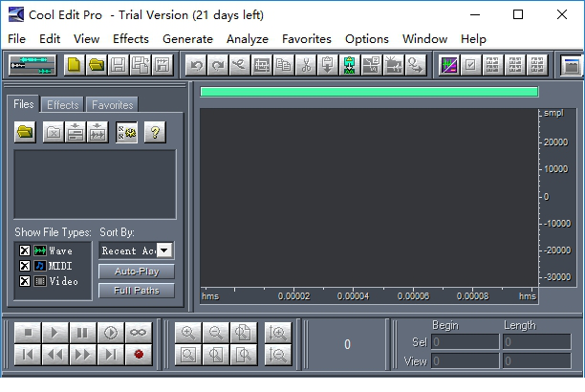Go to end transport button
This screenshot has width=585, height=392.
(x=111, y=354)
